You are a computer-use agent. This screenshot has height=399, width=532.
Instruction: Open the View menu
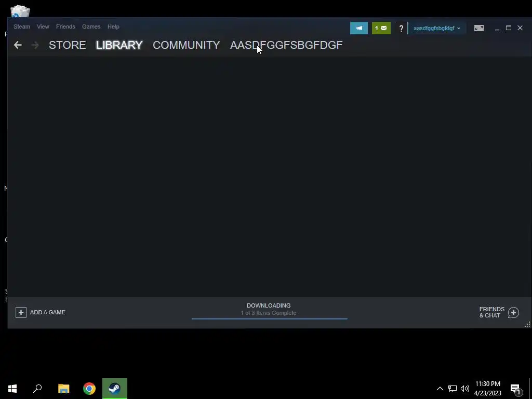click(43, 26)
